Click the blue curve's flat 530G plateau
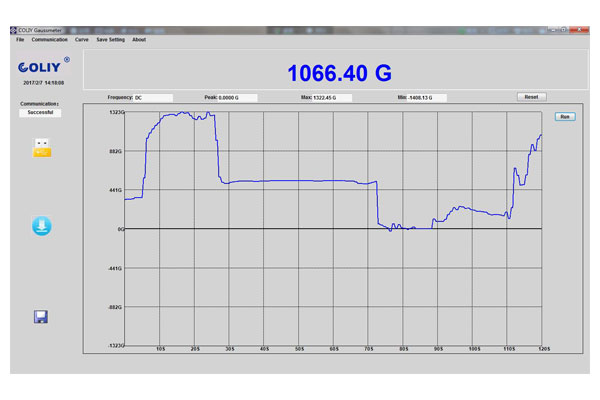Image resolution: width=600 pixels, height=400 pixels. [300, 181]
